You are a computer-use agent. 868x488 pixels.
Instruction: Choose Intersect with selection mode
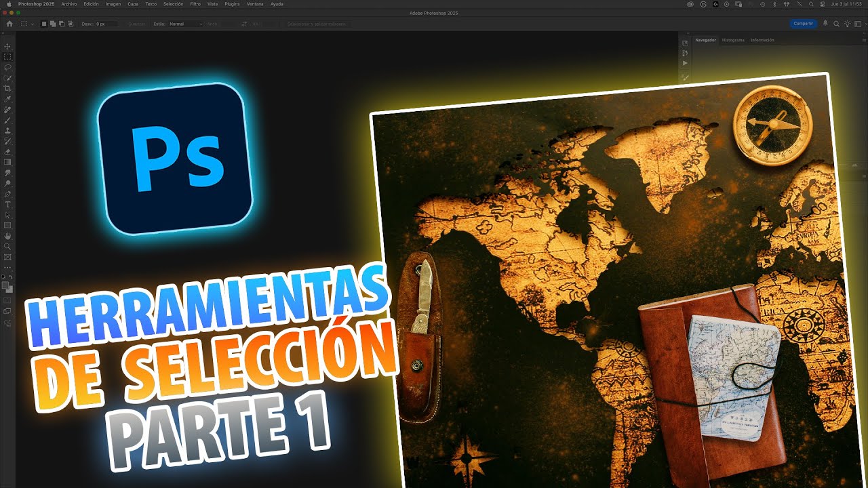pos(71,24)
